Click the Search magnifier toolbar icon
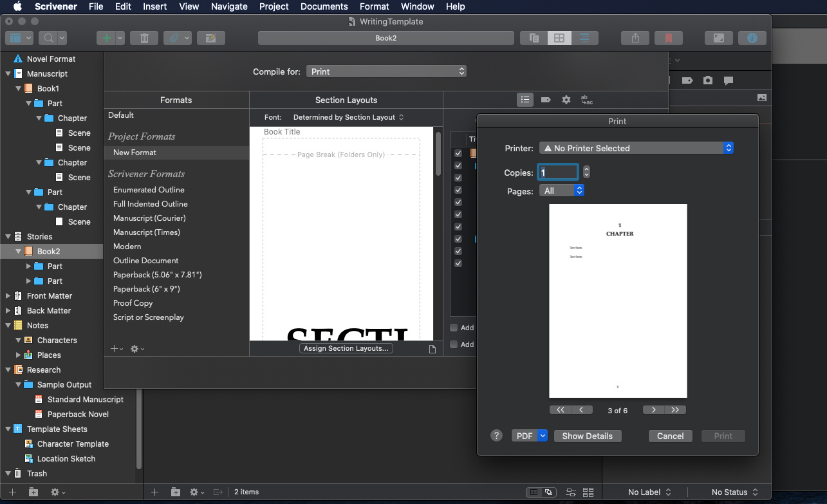The width and height of the screenshot is (827, 504). tap(49, 38)
